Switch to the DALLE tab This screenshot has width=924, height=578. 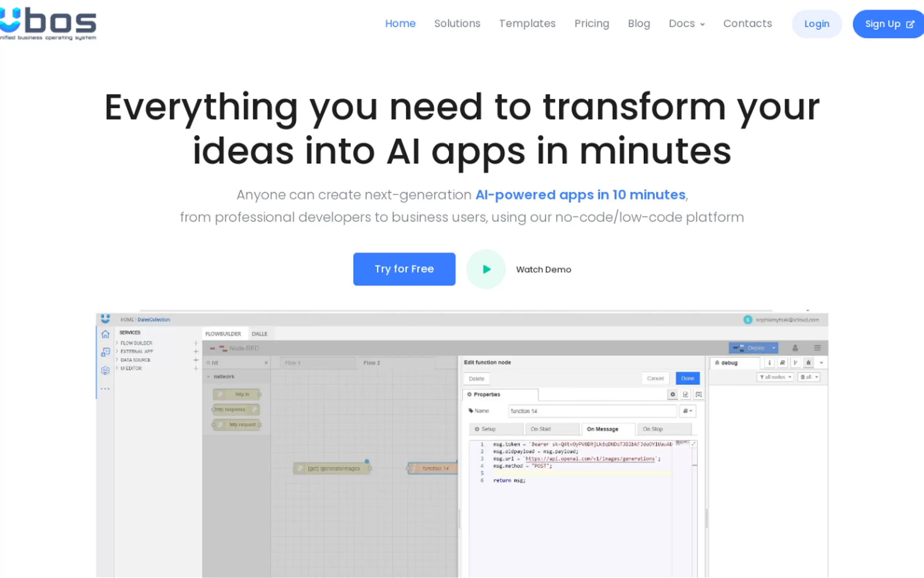click(x=259, y=334)
